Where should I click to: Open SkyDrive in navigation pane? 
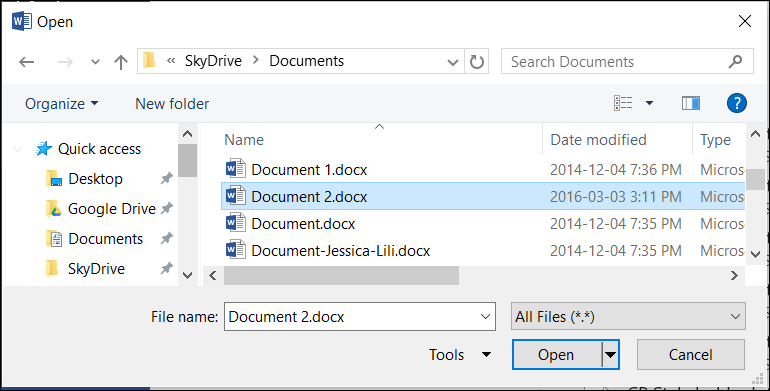click(96, 269)
